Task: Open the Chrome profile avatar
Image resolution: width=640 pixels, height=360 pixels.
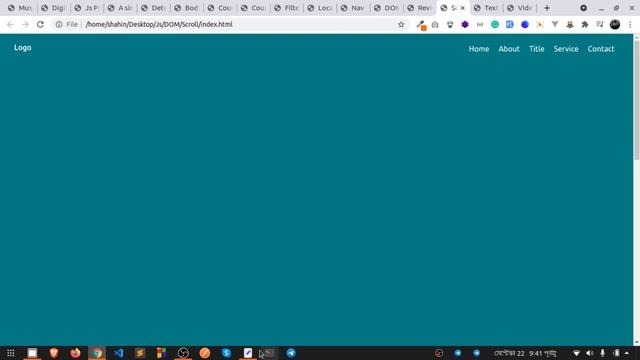Action: point(615,24)
